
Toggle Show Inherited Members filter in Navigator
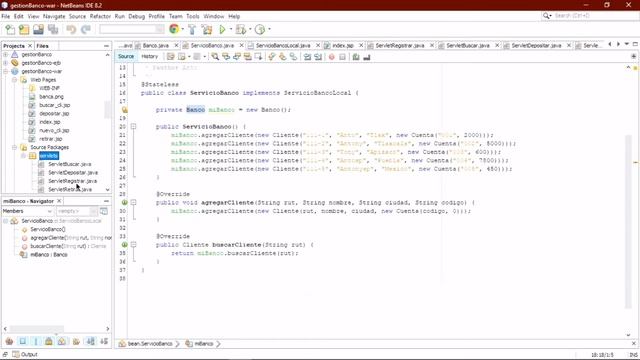tap(9, 341)
